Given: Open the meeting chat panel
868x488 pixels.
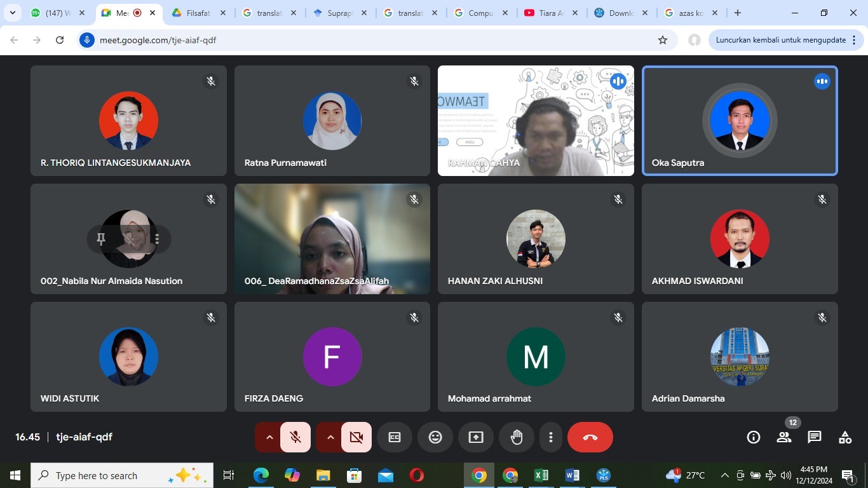Looking at the screenshot, I should (814, 437).
